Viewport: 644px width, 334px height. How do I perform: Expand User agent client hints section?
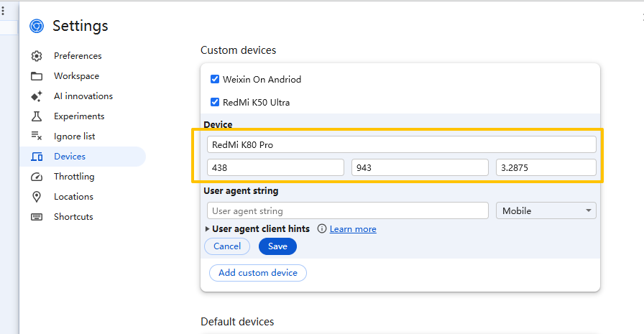pos(208,229)
